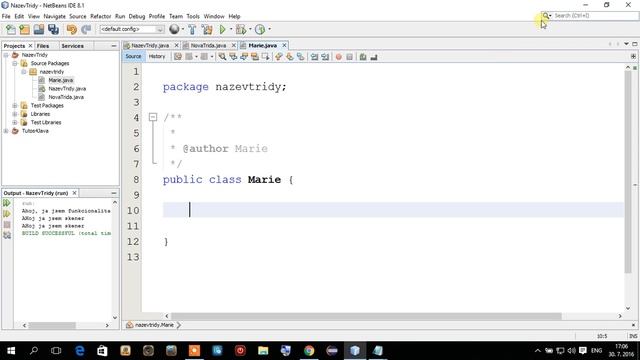Click the Shift Line Right icon
640x360 pixels.
325,57
